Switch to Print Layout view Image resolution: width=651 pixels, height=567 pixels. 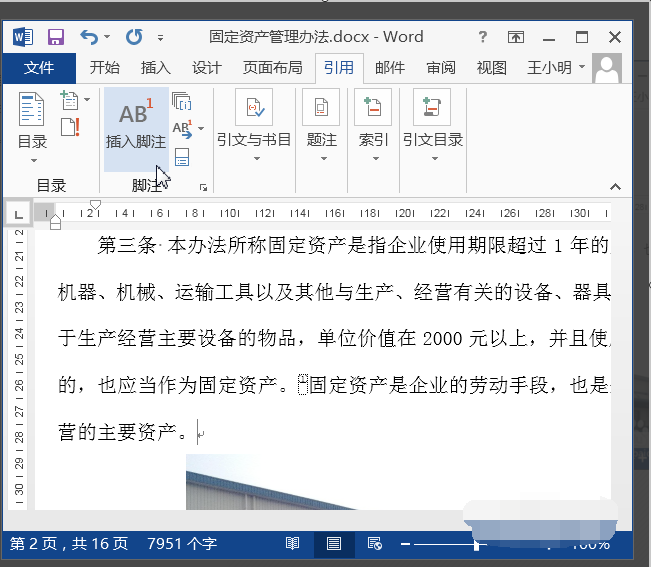tap(334, 543)
